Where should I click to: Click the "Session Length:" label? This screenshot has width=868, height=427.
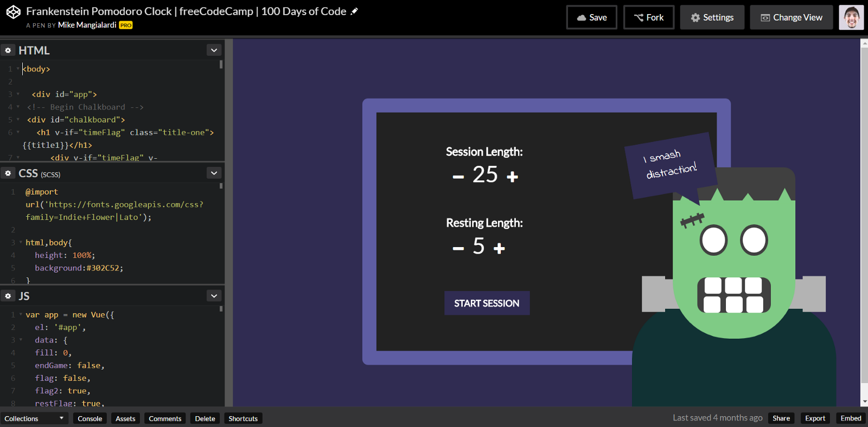[x=484, y=152]
